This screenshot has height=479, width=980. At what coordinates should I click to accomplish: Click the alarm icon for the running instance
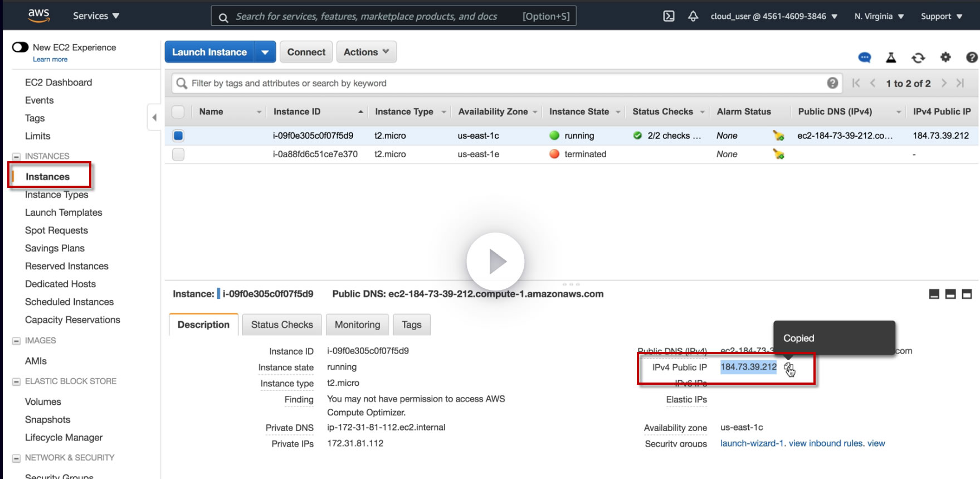coord(778,136)
